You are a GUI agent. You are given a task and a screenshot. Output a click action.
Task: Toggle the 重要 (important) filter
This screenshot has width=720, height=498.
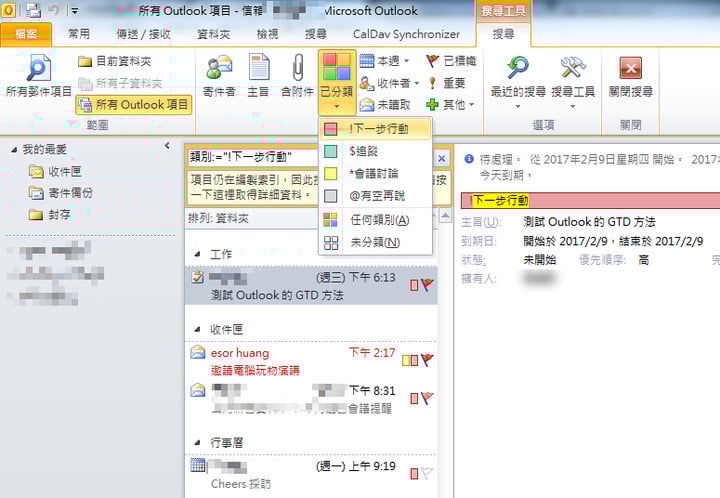(446, 83)
